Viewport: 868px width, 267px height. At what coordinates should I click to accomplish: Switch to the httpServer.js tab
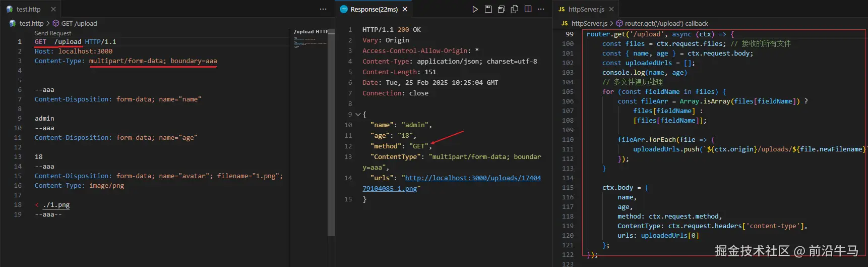(586, 9)
